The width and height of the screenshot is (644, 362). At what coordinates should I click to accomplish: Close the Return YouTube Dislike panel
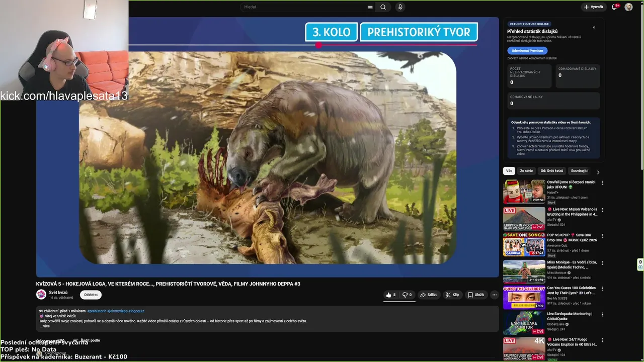(x=594, y=28)
